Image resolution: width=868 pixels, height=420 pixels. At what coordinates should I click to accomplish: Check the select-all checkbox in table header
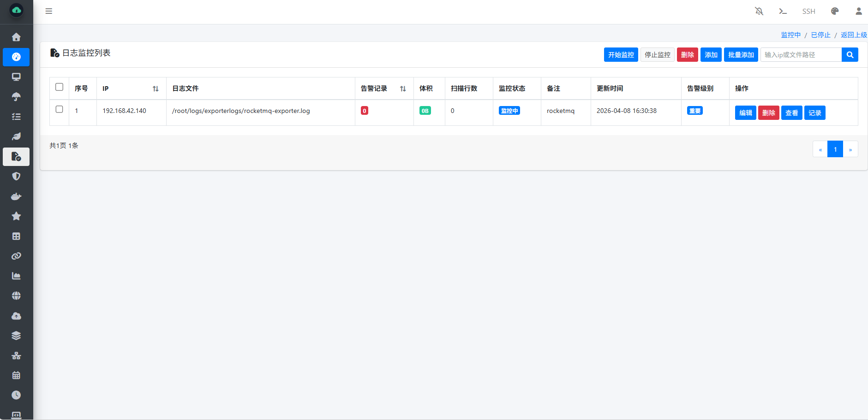(x=59, y=87)
